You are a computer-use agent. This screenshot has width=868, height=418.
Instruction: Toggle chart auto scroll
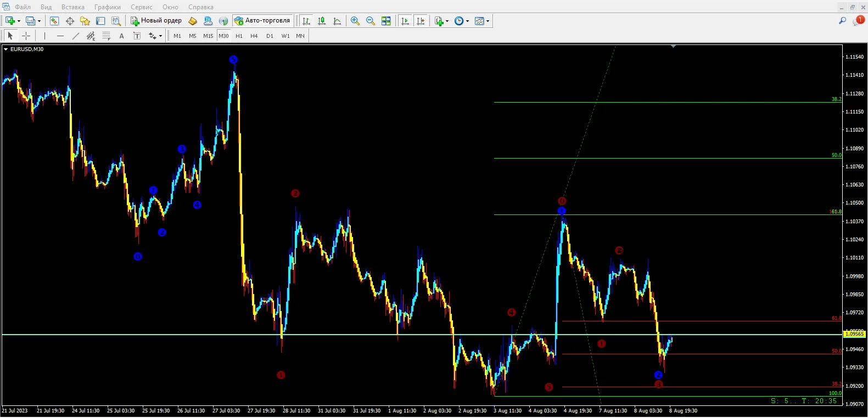(x=405, y=21)
